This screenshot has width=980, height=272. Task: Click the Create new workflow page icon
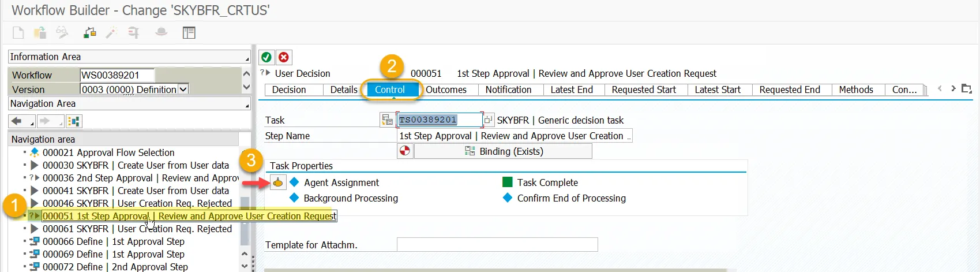pos(18,33)
